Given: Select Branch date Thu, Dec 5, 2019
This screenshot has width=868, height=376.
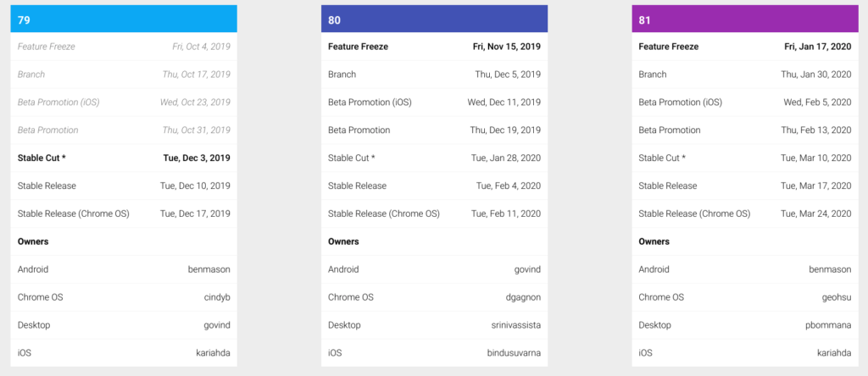Looking at the screenshot, I should point(508,75).
